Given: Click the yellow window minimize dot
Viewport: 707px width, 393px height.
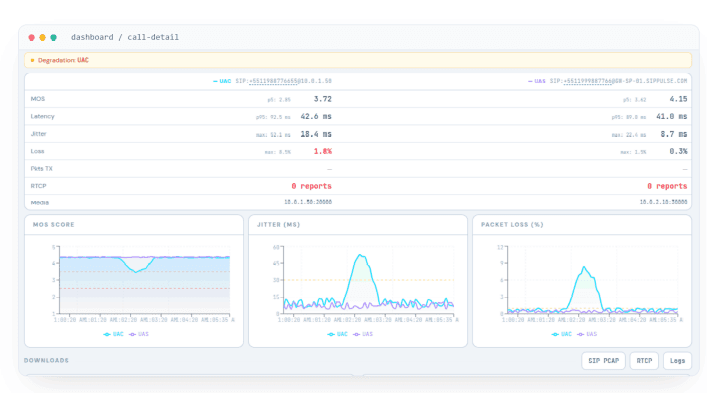Looking at the screenshot, I should click(42, 37).
